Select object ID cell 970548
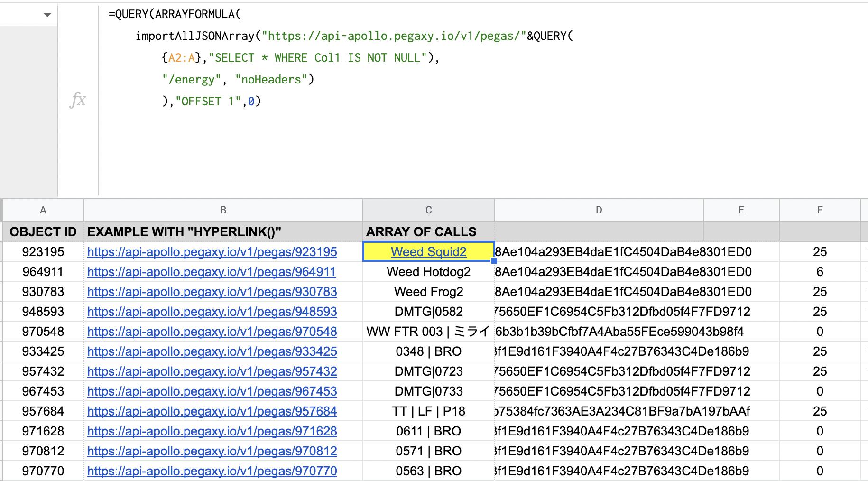 click(43, 332)
